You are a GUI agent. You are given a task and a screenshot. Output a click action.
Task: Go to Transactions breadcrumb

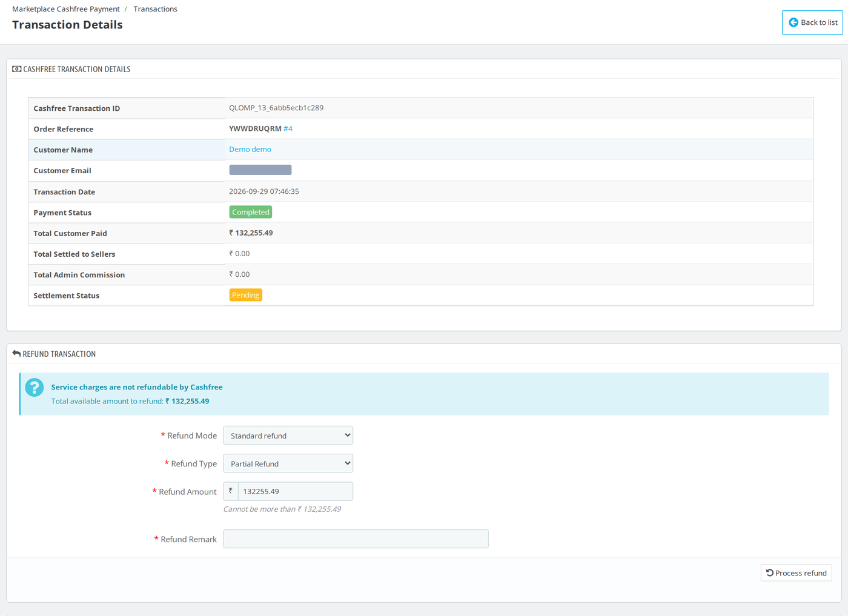156,9
